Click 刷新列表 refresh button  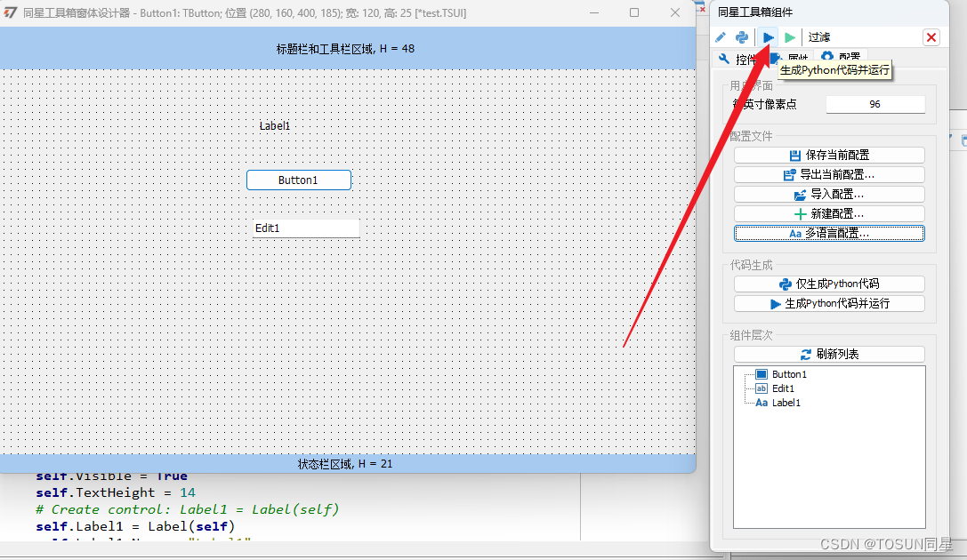point(829,355)
